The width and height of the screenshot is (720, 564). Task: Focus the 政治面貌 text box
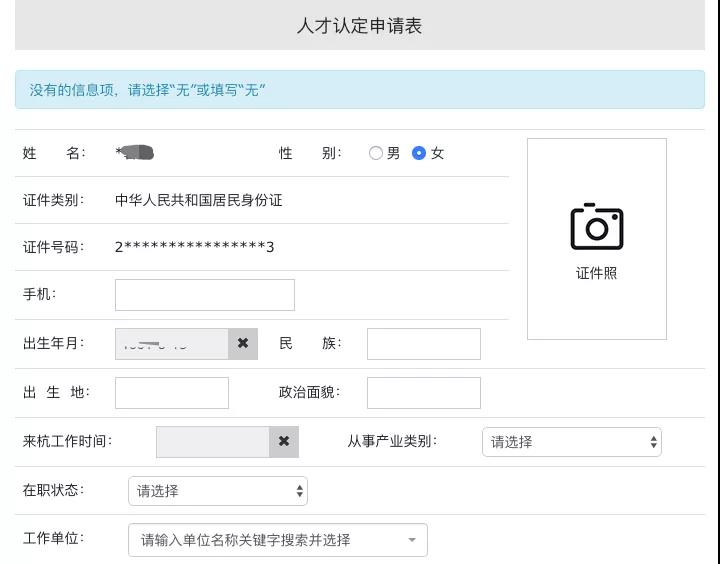424,393
